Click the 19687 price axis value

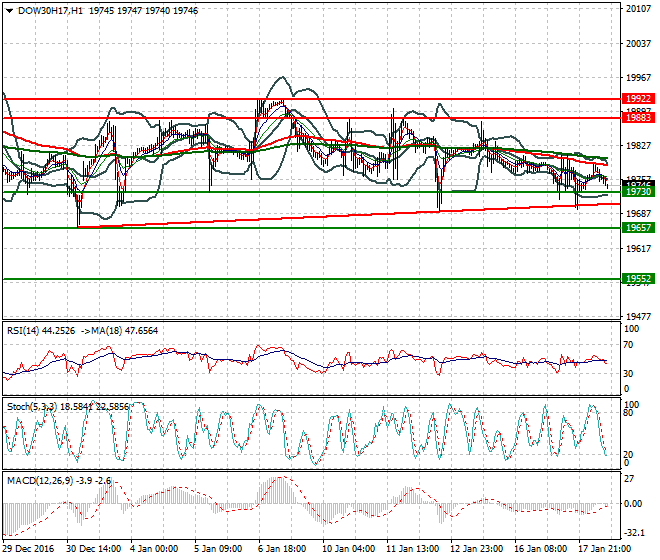(x=638, y=214)
